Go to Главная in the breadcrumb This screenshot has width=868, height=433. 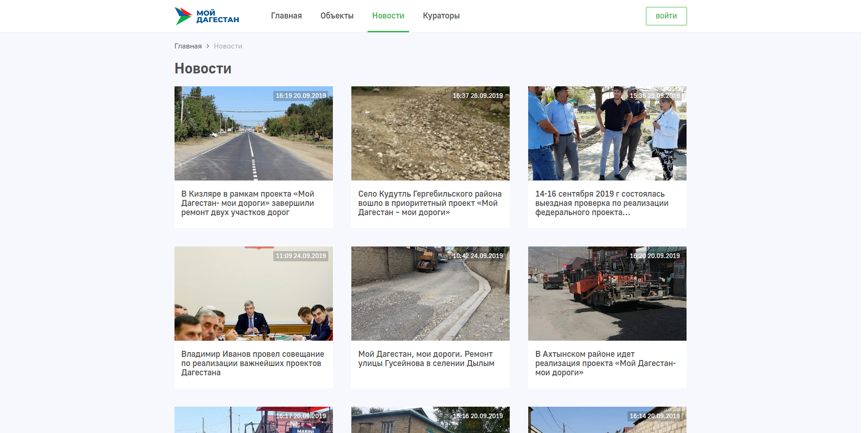tap(188, 46)
